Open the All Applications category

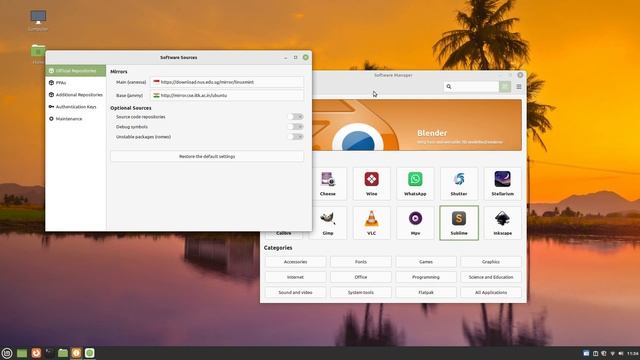[491, 292]
